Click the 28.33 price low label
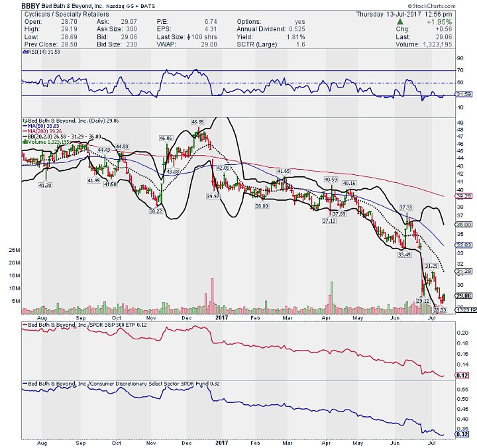 (440, 310)
